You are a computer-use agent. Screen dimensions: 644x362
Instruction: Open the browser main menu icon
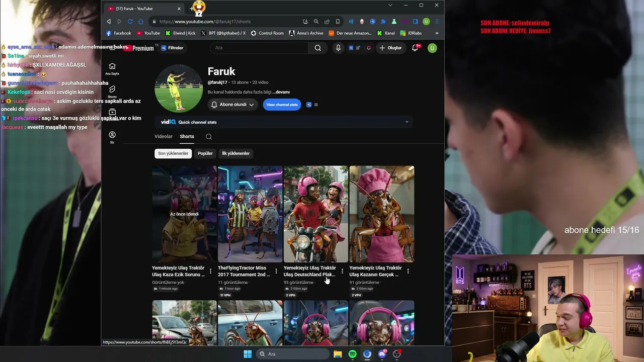[x=437, y=22]
